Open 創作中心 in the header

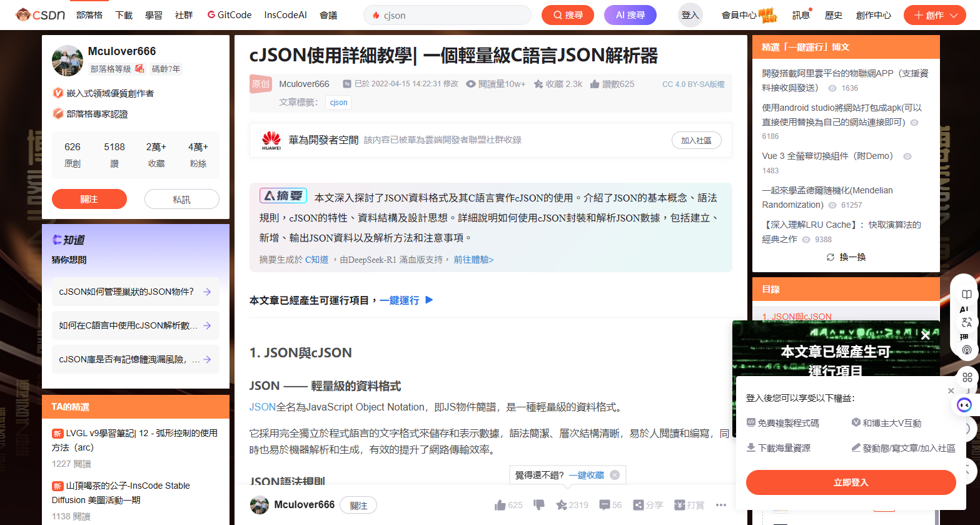coord(874,15)
